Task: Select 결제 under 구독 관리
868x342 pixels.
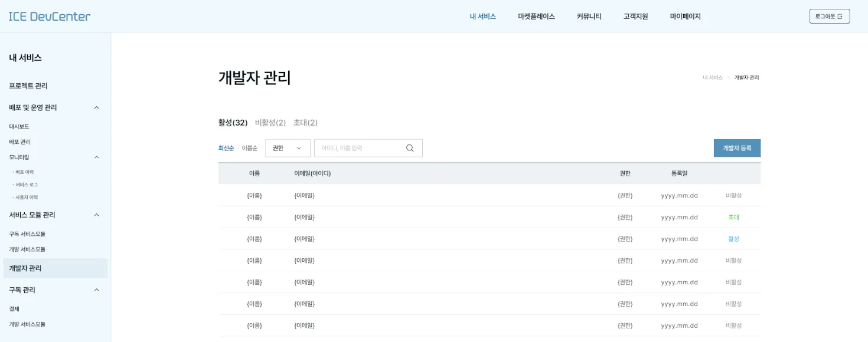Action: 14,308
